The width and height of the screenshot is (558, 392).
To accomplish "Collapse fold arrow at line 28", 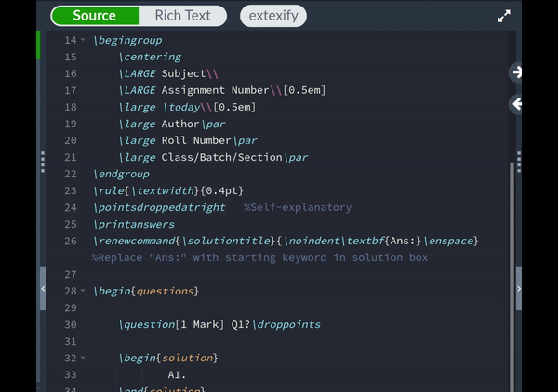I will 83,291.
